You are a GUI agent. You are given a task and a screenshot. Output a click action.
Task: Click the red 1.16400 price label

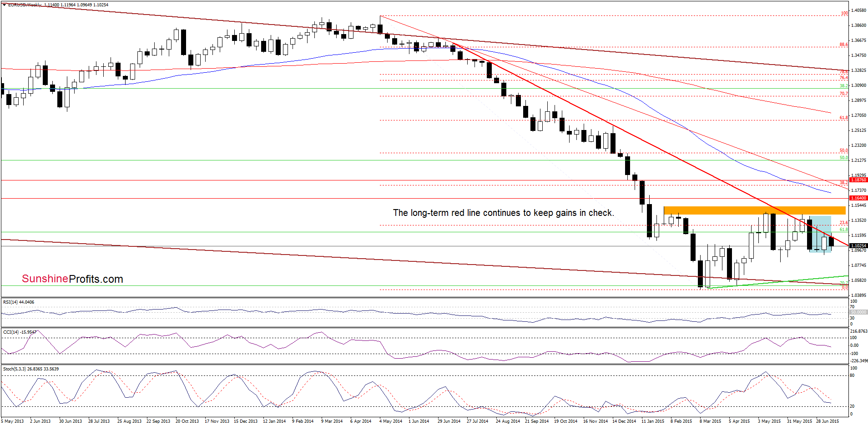point(858,198)
